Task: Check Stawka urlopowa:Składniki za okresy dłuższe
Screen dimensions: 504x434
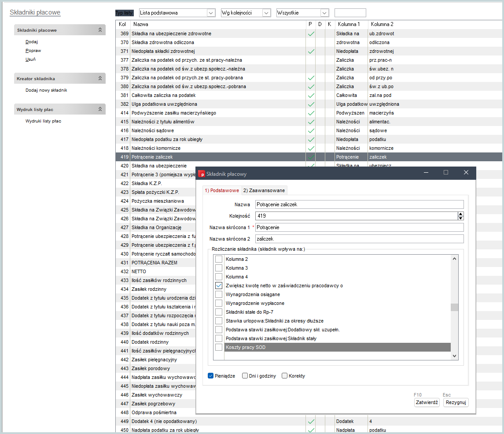Action: coord(219,321)
